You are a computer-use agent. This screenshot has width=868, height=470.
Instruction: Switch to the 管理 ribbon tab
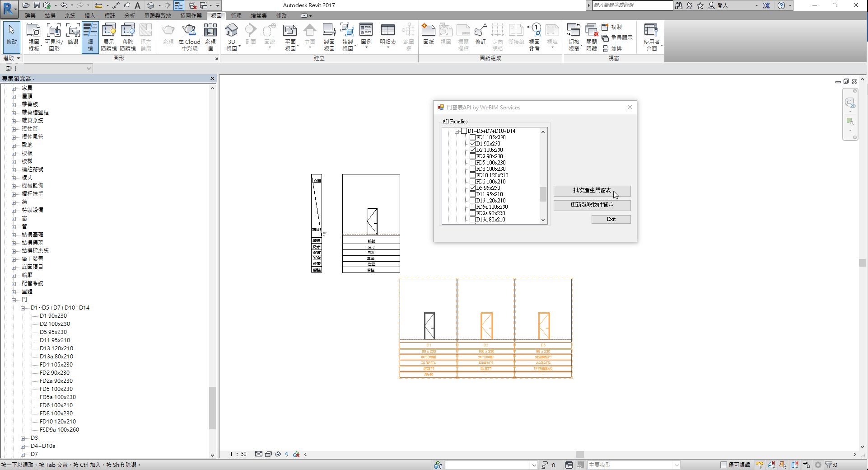[236, 15]
